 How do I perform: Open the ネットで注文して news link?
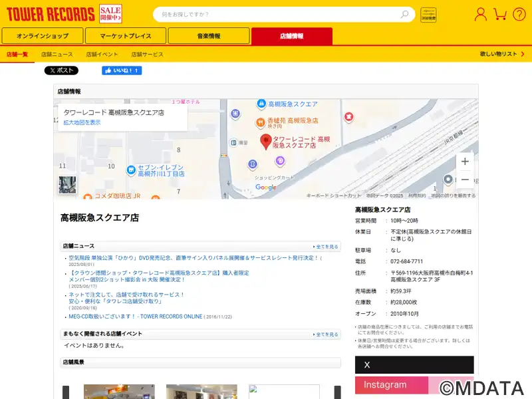click(126, 298)
